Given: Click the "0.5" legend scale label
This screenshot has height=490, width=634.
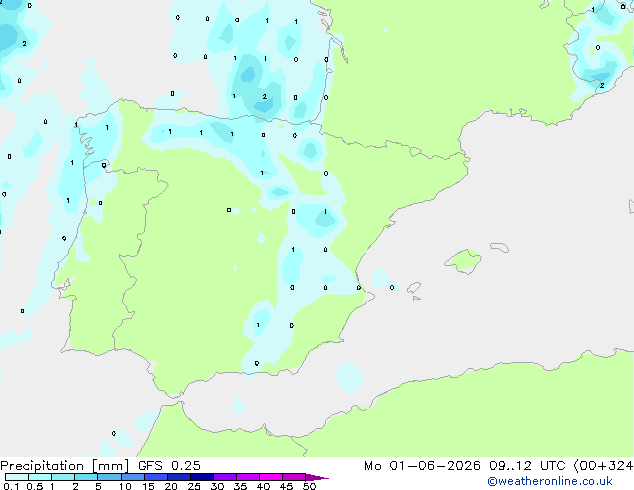Looking at the screenshot, I should 35,486.
